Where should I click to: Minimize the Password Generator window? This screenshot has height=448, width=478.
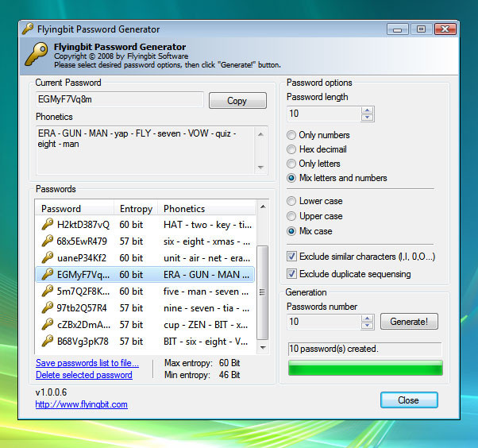click(398, 29)
